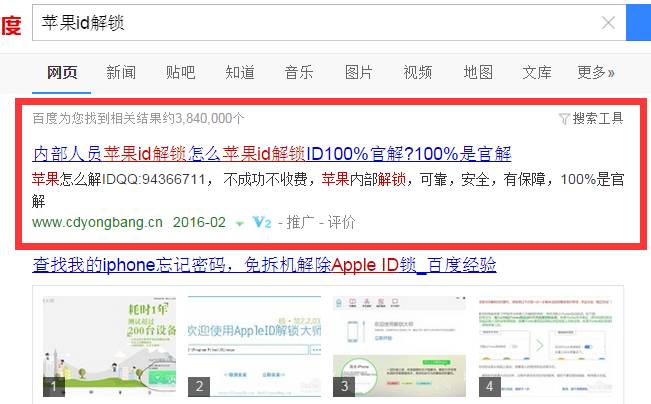Select the 网页 tab
Screen dimensions: 651x404
[62, 73]
